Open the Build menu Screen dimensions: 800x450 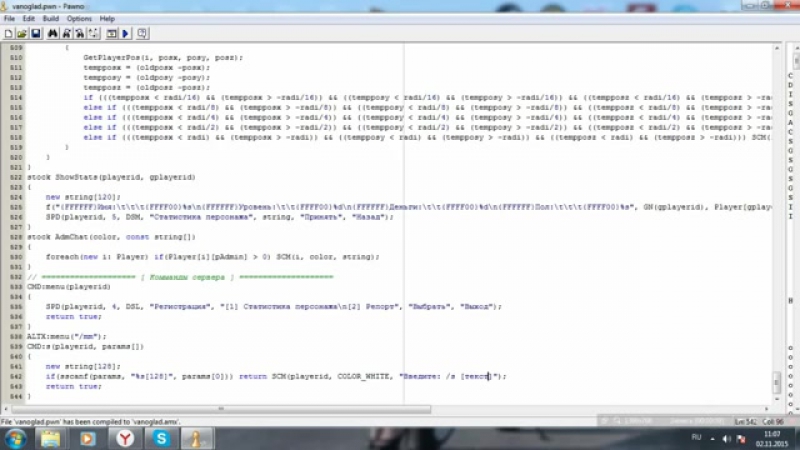click(51, 19)
